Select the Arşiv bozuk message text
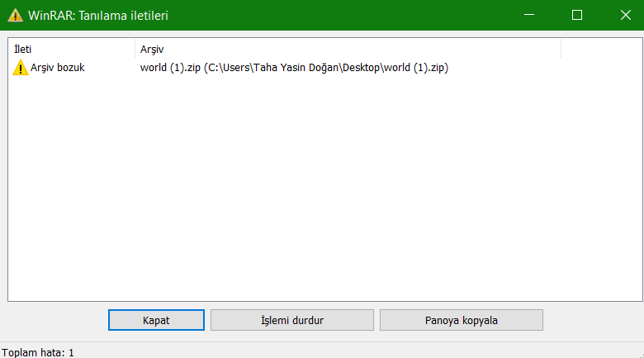The width and height of the screenshot is (644, 358). pos(58,68)
